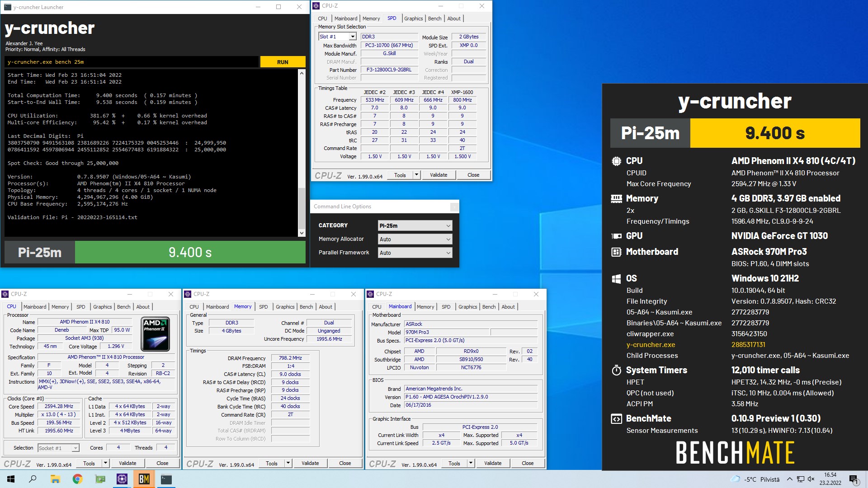Open Mainboard tab in bottom-left CPU-Z CPU window
This screenshot has width=868, height=488.
click(35, 307)
